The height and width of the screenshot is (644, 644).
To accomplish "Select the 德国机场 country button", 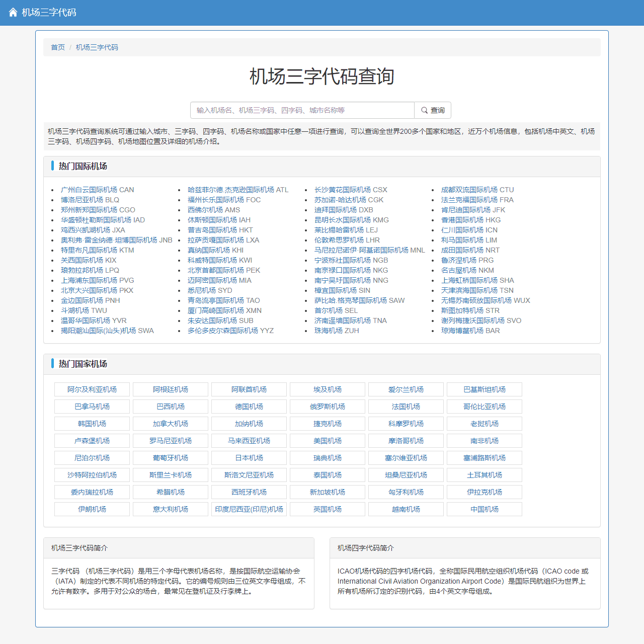I will coord(249,407).
